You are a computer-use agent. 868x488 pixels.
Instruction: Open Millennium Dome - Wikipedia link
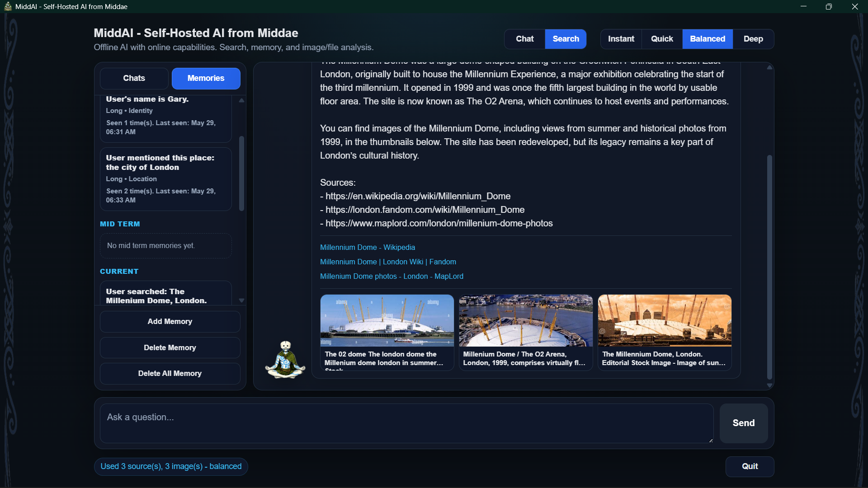[368, 247]
